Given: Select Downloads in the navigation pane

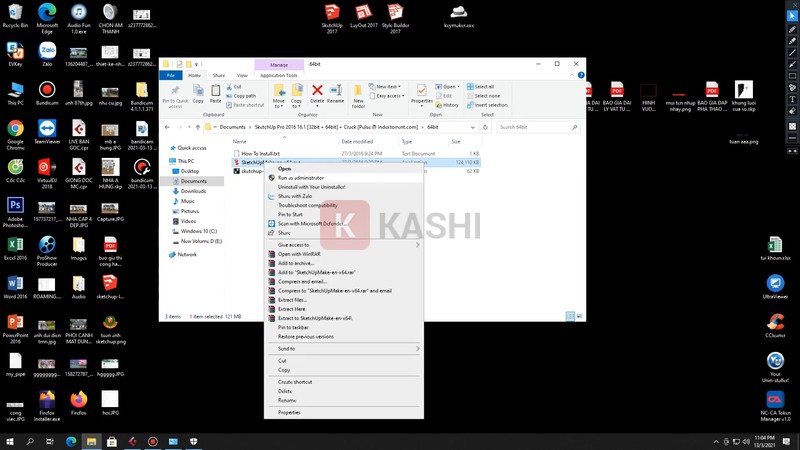Looking at the screenshot, I should click(193, 191).
